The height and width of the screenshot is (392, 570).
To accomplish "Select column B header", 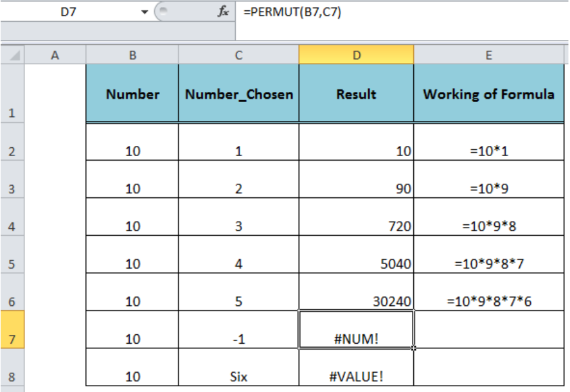I will tap(132, 55).
